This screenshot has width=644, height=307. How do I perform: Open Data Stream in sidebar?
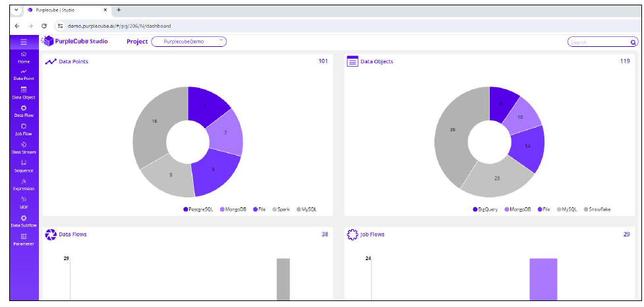click(x=24, y=148)
